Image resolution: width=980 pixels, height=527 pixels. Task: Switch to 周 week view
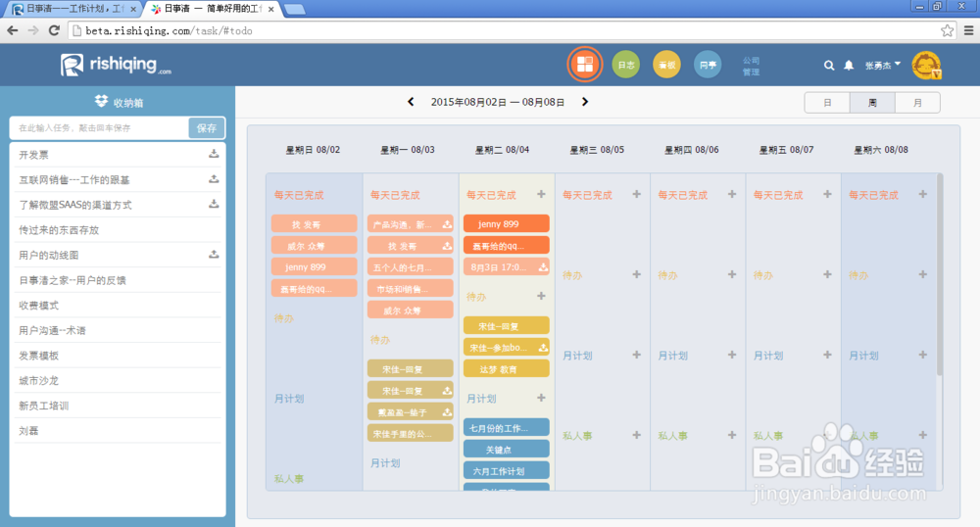[x=872, y=103]
